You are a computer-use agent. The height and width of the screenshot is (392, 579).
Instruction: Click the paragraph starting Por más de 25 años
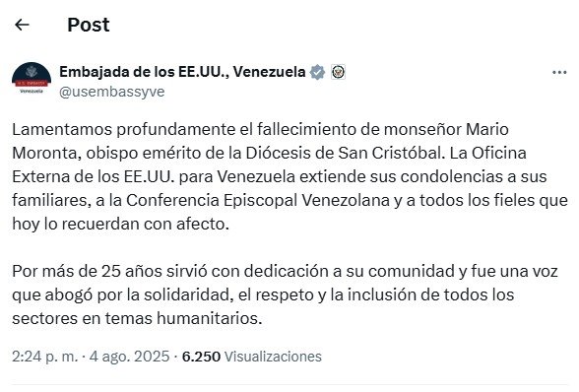pyautogui.click(x=285, y=294)
